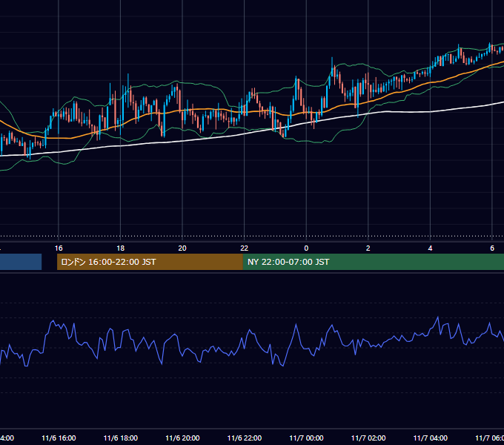Click the 11/6 20:00 date label
Screen dimensions: 504x445
[182, 438]
